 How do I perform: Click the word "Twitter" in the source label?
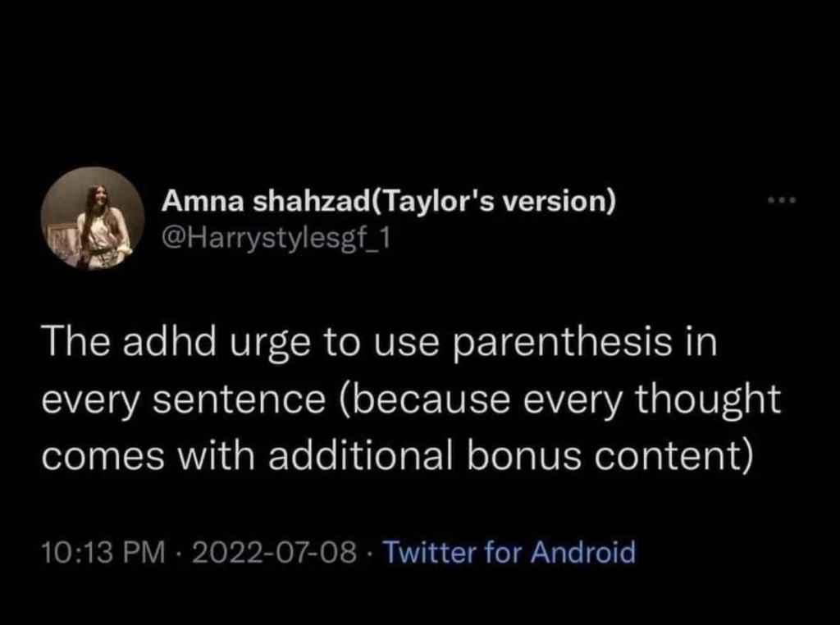point(430,552)
